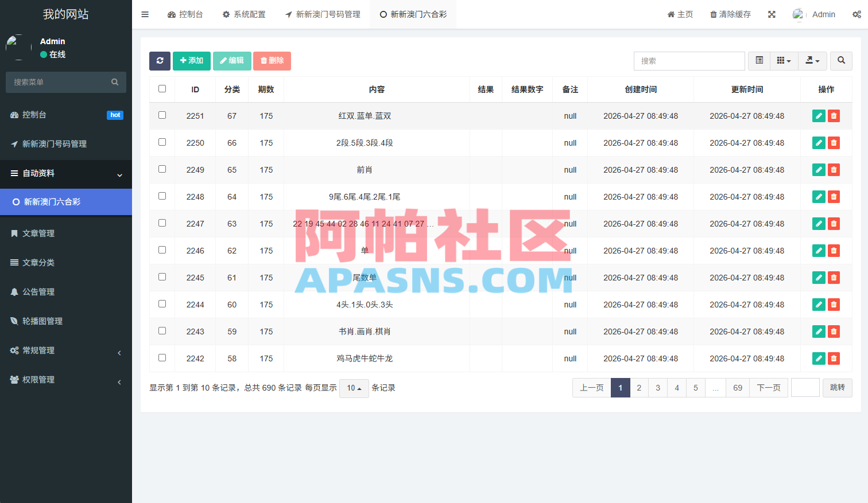Click the refresh table button

pyautogui.click(x=160, y=61)
